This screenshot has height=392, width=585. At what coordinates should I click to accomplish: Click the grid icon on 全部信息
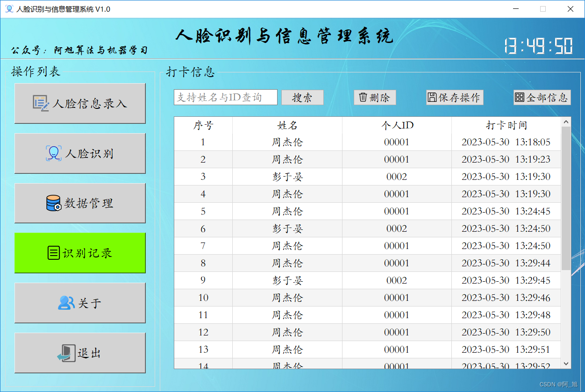[x=520, y=97]
